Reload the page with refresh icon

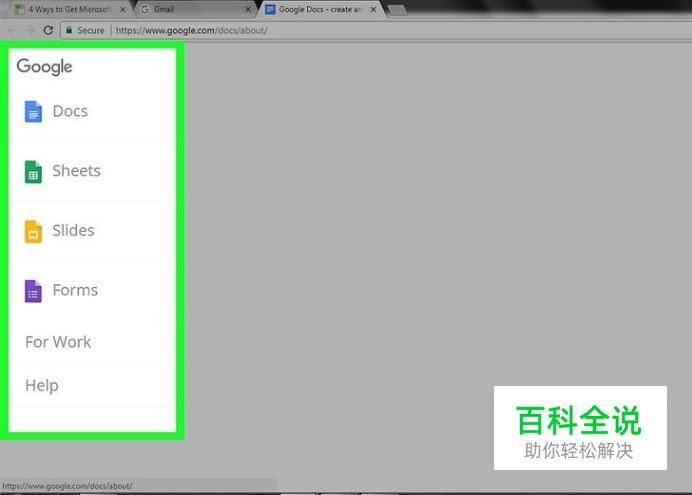coord(48,30)
